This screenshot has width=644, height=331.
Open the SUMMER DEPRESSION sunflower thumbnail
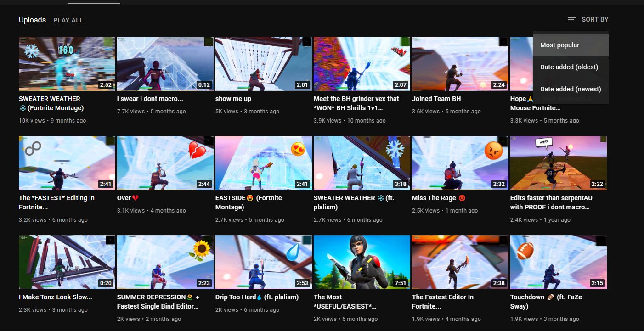tap(165, 262)
